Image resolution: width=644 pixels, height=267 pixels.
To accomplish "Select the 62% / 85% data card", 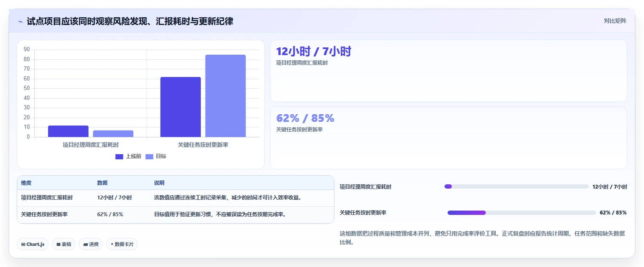I will tap(448, 138).
